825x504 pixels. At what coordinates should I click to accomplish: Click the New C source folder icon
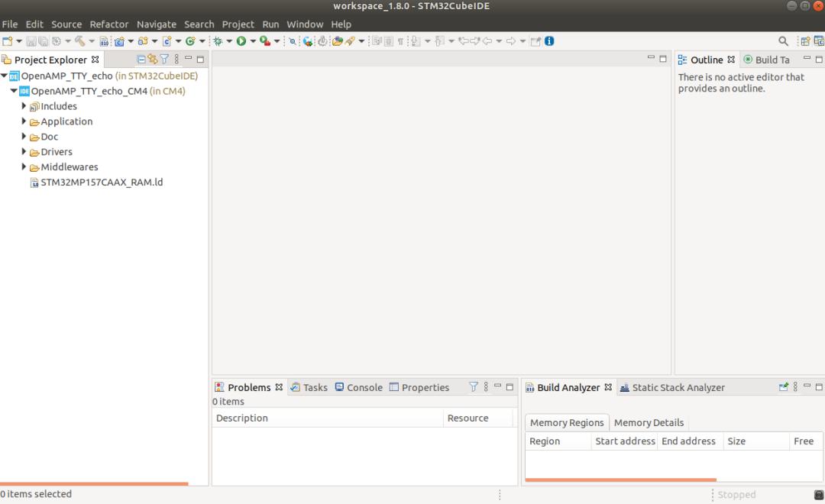pyautogui.click(x=143, y=41)
